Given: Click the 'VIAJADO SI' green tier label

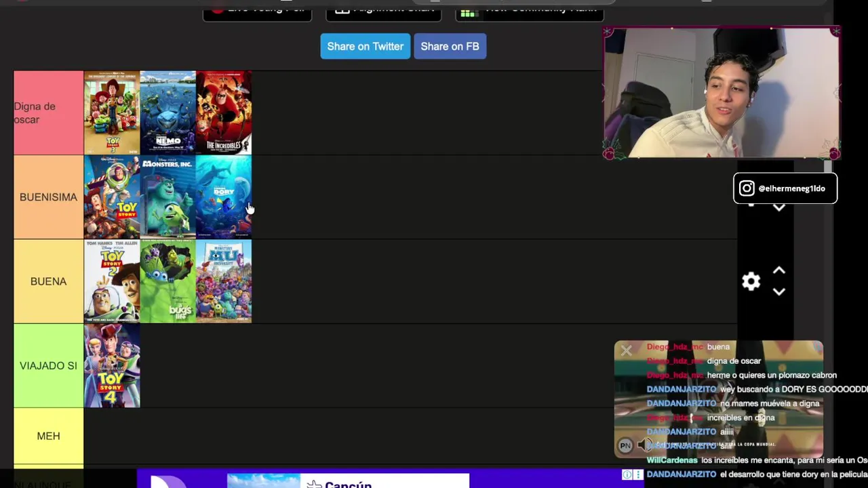Looking at the screenshot, I should point(49,365).
